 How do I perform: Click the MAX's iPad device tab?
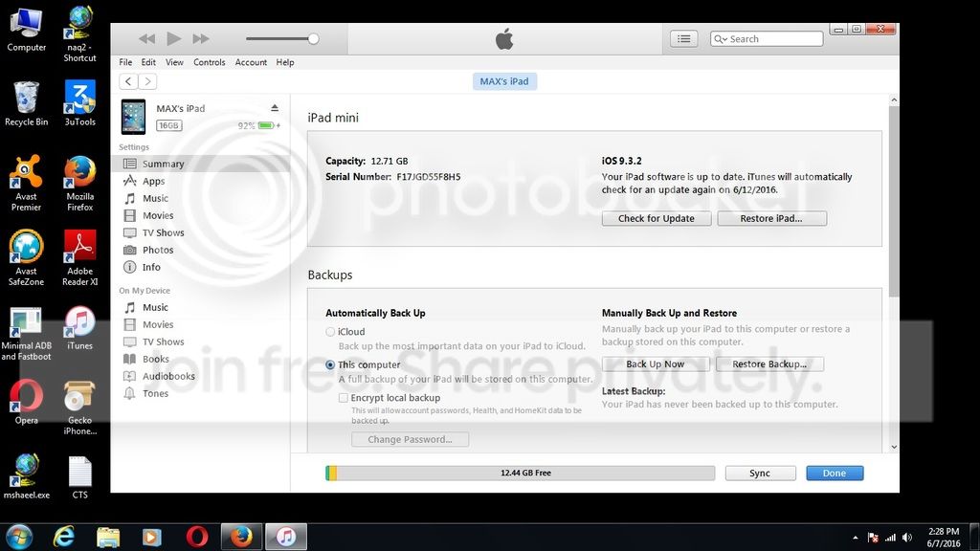(504, 81)
